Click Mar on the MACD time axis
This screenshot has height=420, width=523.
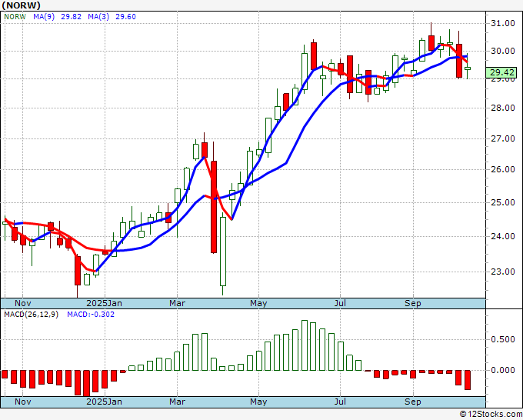coord(177,402)
